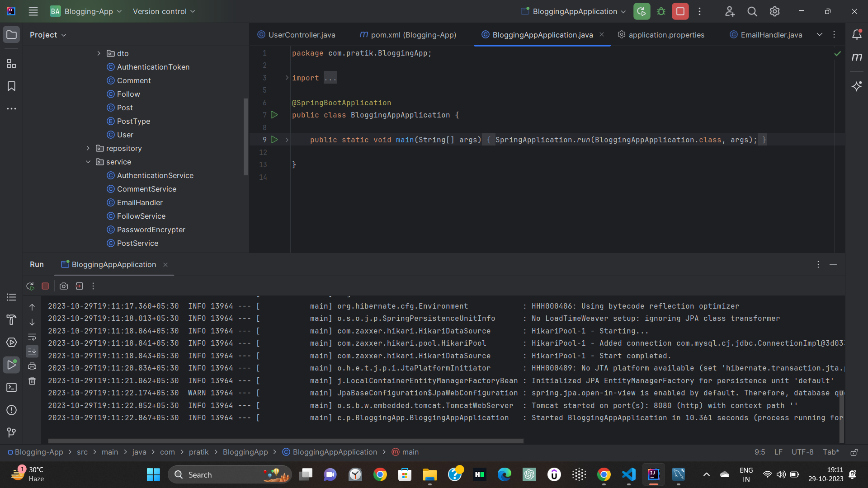Open Search Everywhere magnifier
Viewport: 868px width, 488px height.
click(x=752, y=11)
